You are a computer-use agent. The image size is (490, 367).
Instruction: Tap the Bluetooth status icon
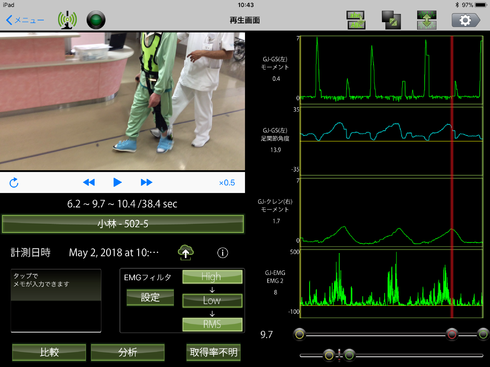[457, 5]
